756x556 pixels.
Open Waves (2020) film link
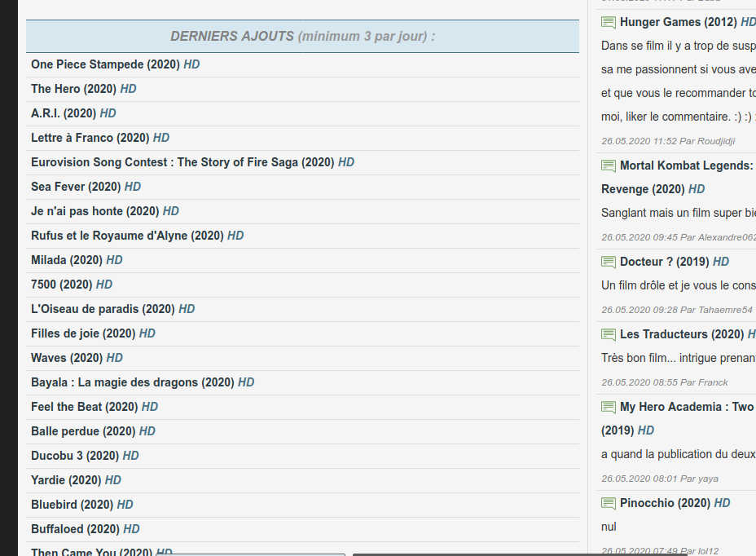click(x=77, y=358)
